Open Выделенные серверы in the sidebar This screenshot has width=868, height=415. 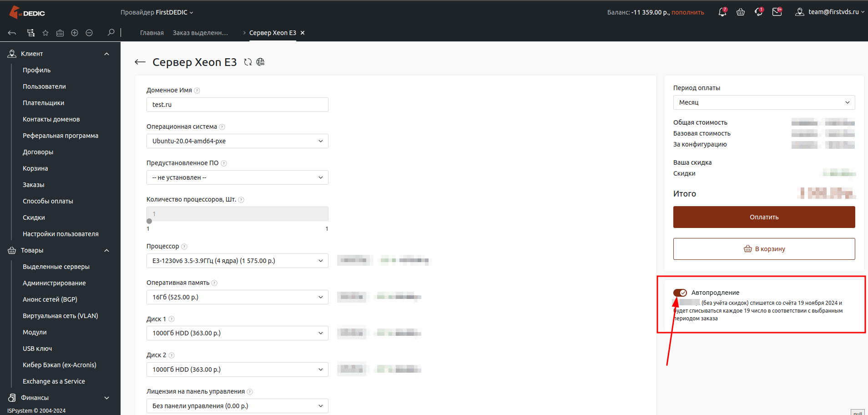coord(56,267)
